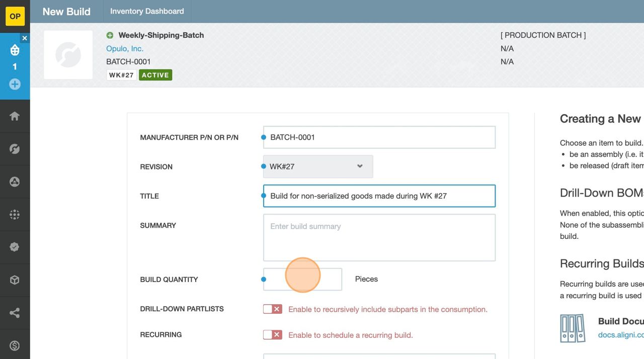Open the Opulo, Inc. link
The height and width of the screenshot is (359, 644).
coord(125,49)
